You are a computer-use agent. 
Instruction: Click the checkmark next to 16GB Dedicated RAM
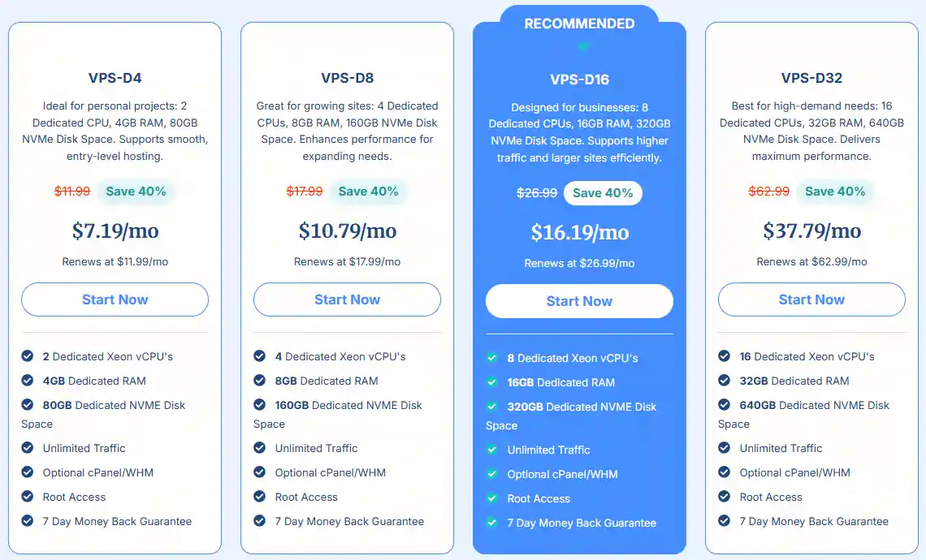pyautogui.click(x=491, y=382)
